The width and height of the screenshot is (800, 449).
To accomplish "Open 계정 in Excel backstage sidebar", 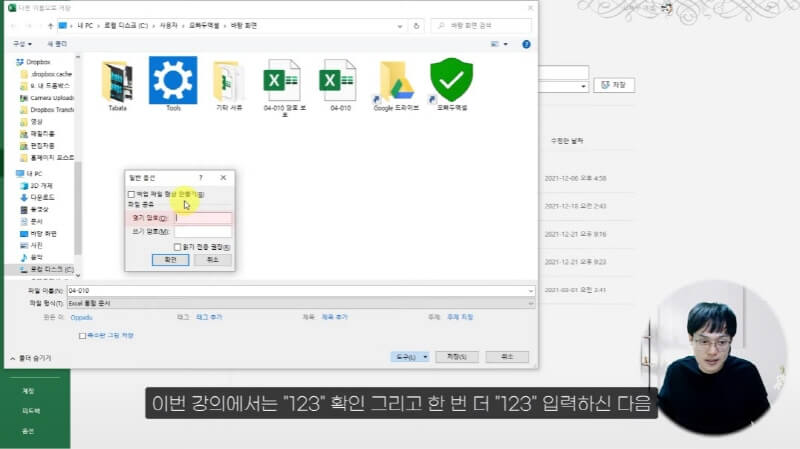I will 28,391.
